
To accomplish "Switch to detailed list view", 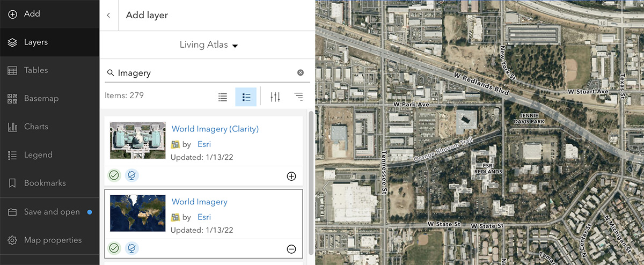I will [246, 97].
